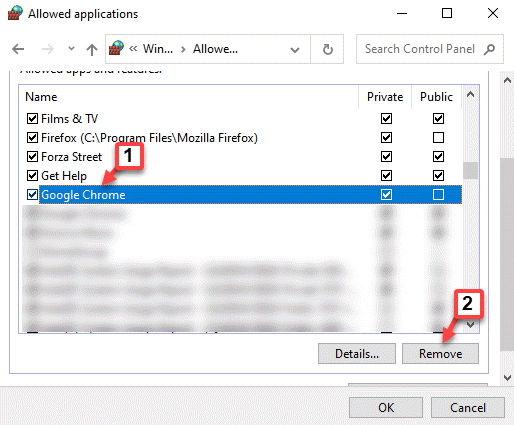Image resolution: width=514 pixels, height=425 pixels.
Task: Click the Remove button
Action: click(x=440, y=354)
